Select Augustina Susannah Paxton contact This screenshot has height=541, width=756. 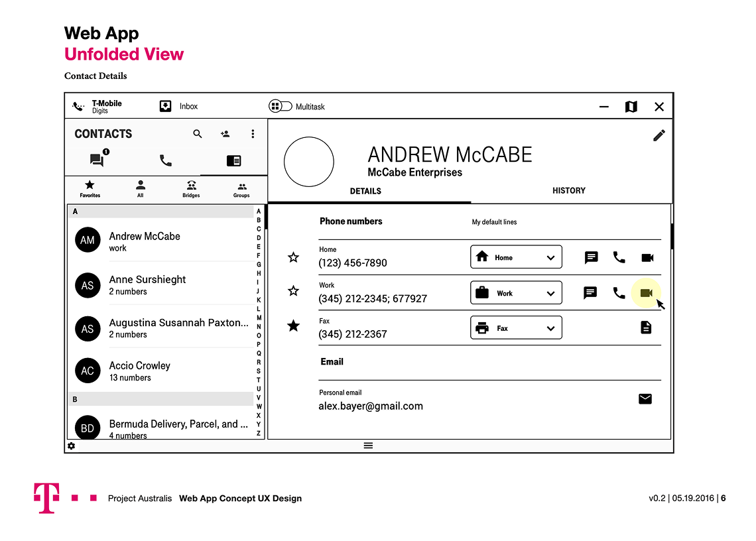(162, 328)
